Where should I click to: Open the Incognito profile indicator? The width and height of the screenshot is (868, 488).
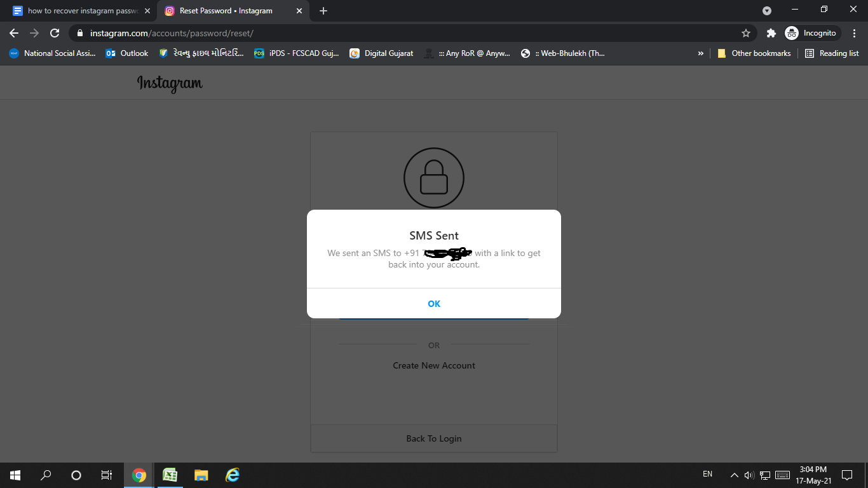pos(813,33)
